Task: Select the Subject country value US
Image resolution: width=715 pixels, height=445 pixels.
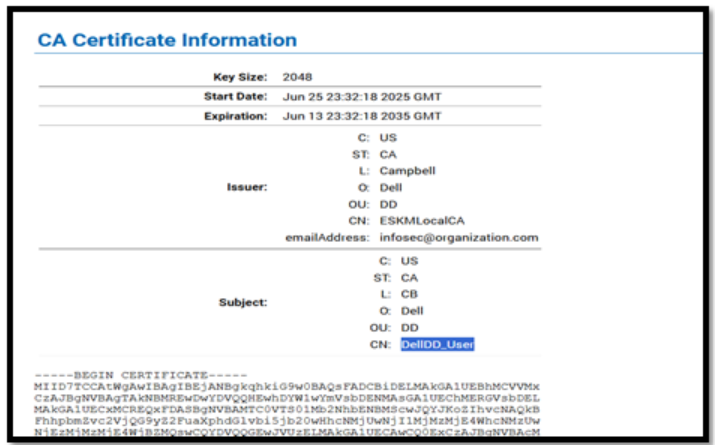Action: (409, 261)
